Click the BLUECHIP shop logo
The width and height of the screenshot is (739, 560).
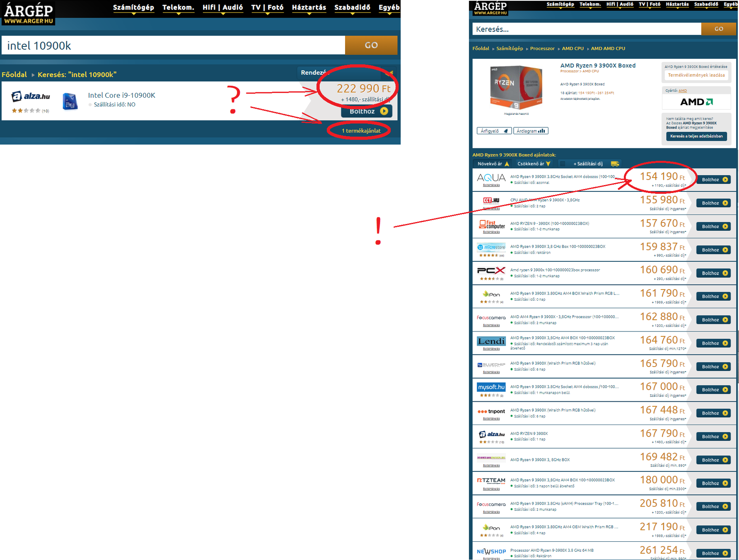click(x=491, y=365)
